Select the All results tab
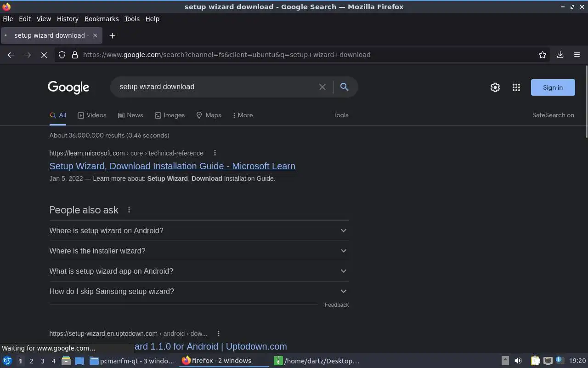The height and width of the screenshot is (368, 588). (x=58, y=115)
